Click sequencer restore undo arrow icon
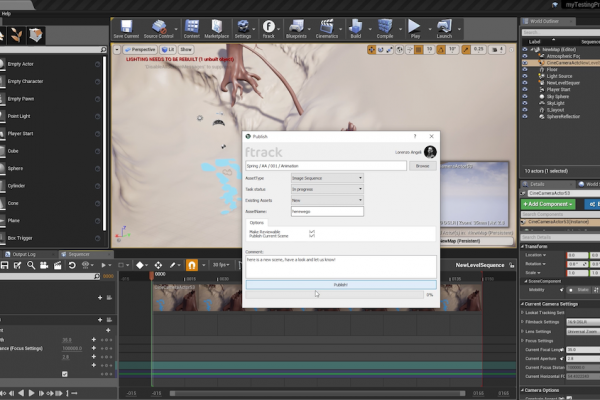600x400 pixels. click(x=72, y=265)
